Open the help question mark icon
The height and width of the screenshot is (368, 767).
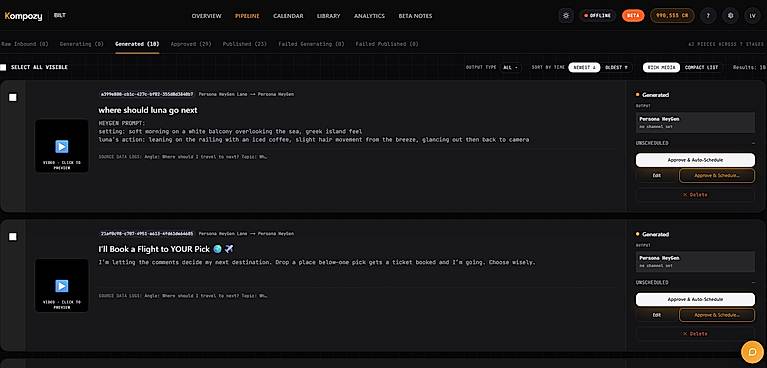click(708, 16)
